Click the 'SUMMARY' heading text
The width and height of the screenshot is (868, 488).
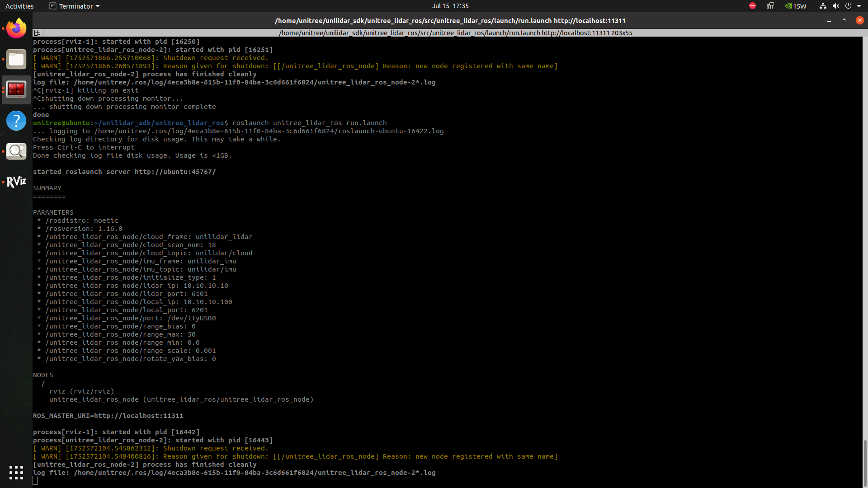pyautogui.click(x=47, y=188)
